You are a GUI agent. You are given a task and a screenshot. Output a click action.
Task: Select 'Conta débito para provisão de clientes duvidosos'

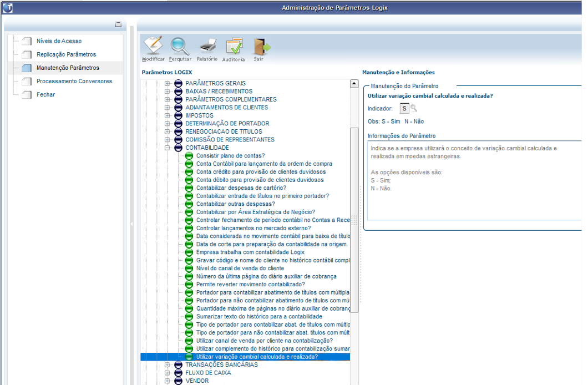(260, 180)
